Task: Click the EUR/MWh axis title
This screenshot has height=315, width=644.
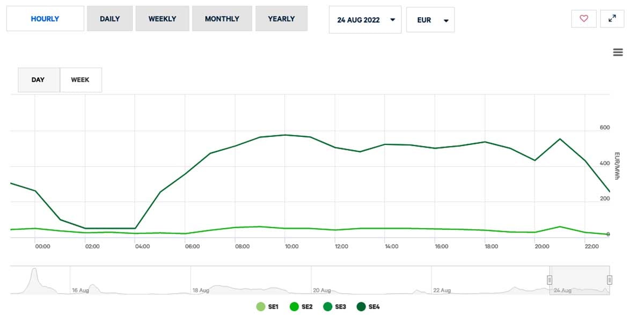Action: (617, 166)
